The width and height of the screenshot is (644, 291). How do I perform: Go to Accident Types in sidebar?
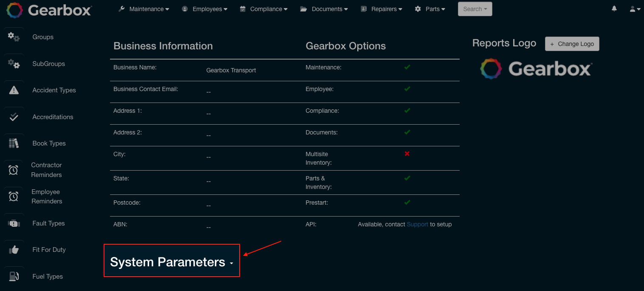(x=54, y=90)
